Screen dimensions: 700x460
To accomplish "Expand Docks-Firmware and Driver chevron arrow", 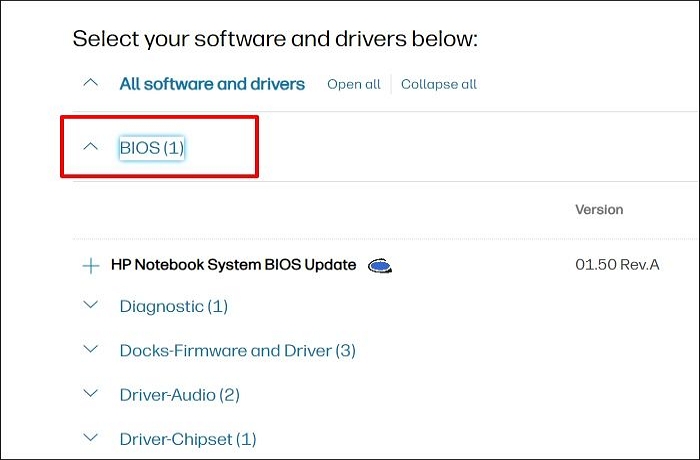I will (x=91, y=350).
